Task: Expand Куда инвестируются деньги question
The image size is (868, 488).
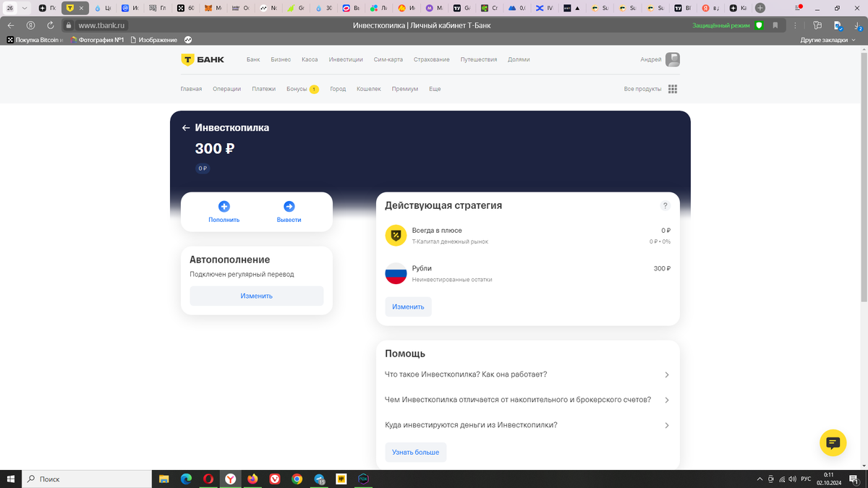Action: pyautogui.click(x=528, y=425)
